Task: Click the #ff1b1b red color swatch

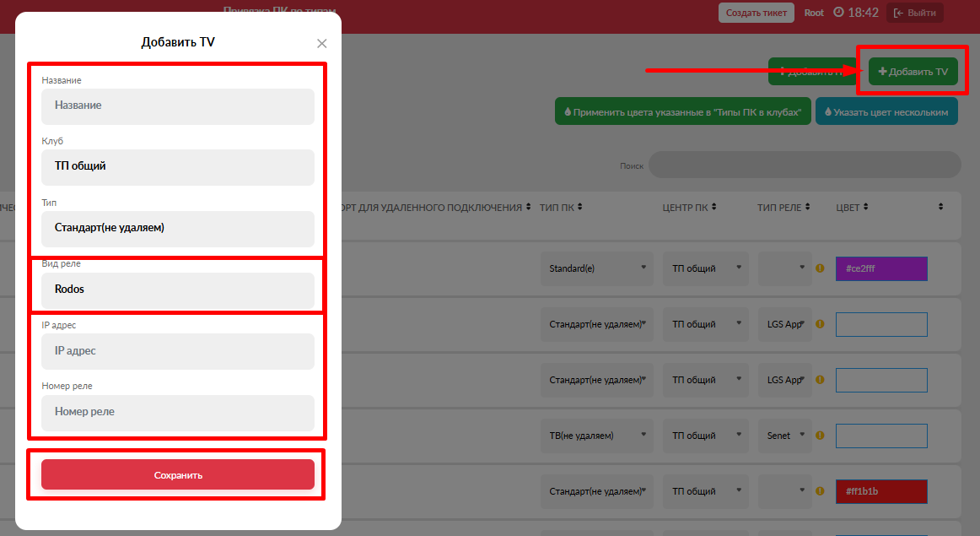Action: pyautogui.click(x=881, y=491)
